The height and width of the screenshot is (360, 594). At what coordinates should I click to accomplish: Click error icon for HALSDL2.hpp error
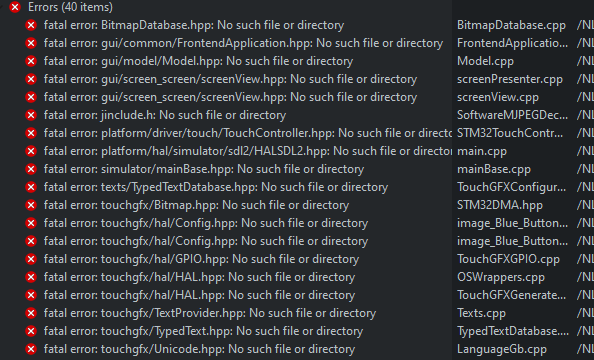(x=31, y=151)
